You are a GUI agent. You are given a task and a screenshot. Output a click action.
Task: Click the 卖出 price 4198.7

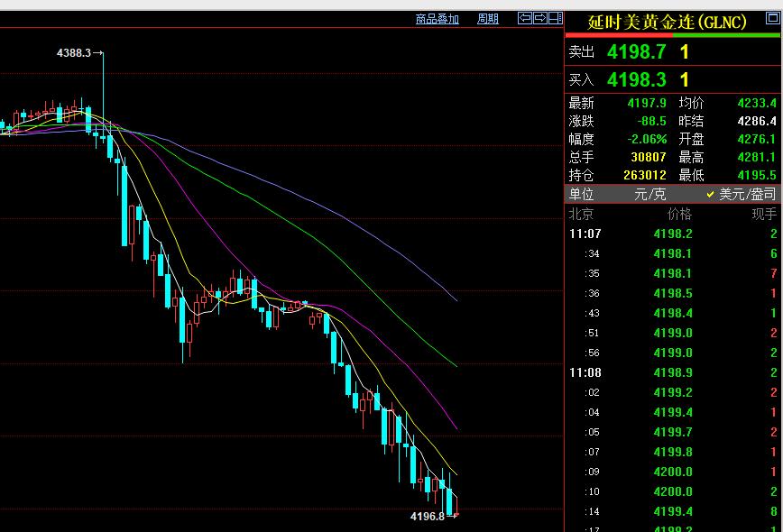[637, 52]
